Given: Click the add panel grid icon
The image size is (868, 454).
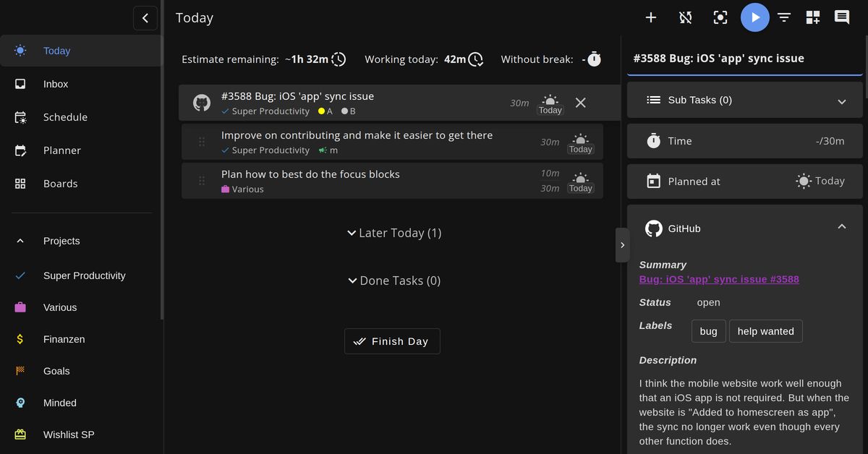Looking at the screenshot, I should pyautogui.click(x=813, y=17).
